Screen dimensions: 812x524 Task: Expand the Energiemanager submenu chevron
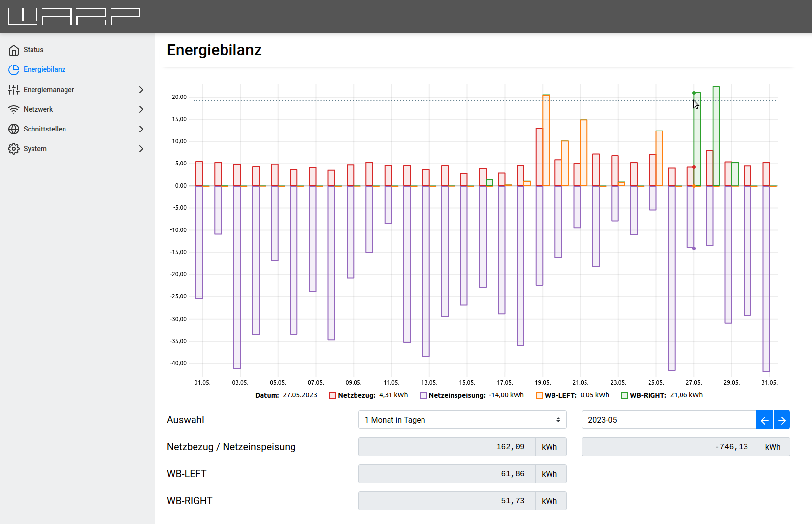point(141,90)
